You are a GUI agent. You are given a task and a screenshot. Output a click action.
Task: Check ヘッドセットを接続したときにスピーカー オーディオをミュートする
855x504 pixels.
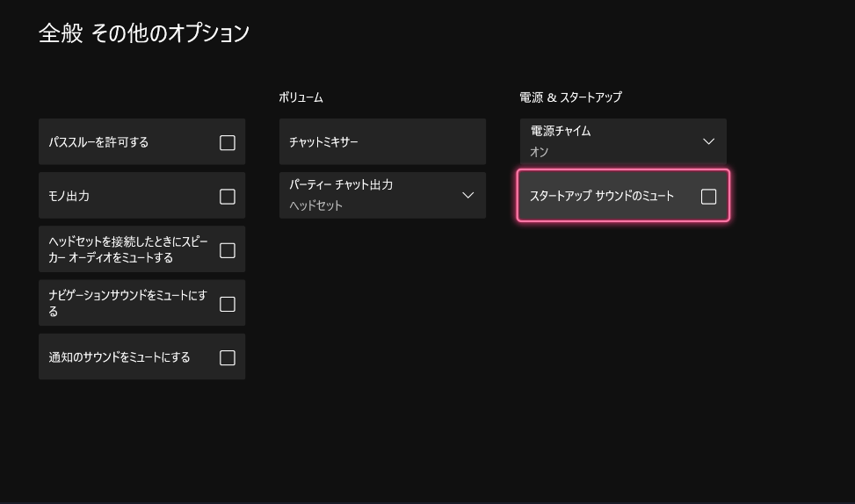point(228,250)
